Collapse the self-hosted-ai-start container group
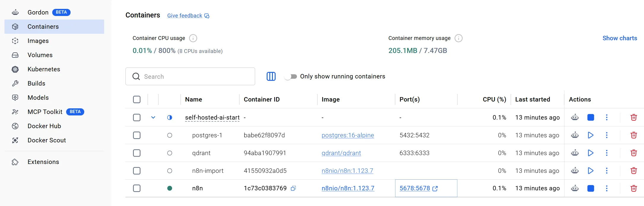The width and height of the screenshot is (644, 206). coord(153,118)
